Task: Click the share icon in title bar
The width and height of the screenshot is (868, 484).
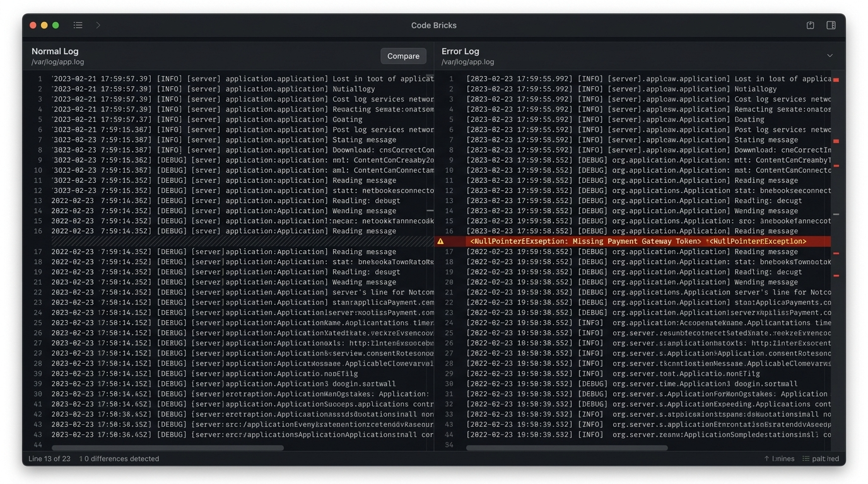Action: [811, 25]
